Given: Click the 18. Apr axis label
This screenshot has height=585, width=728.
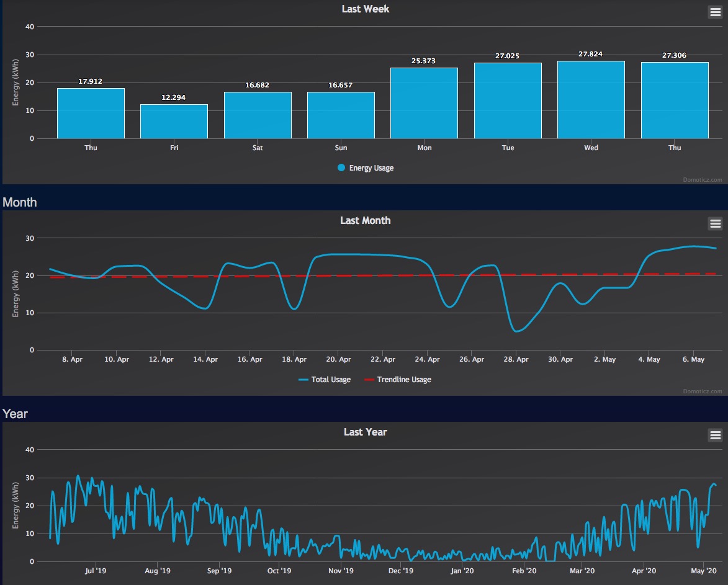Looking at the screenshot, I should [294, 359].
